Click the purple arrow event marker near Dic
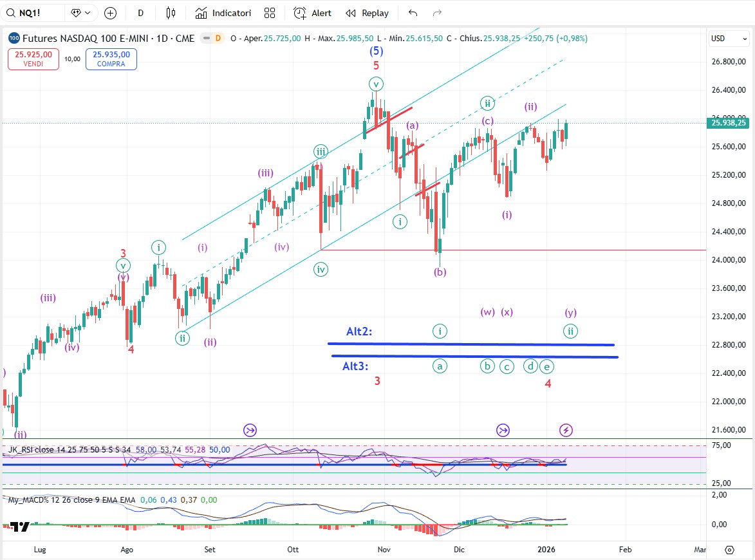This screenshot has width=755, height=560. (x=503, y=430)
